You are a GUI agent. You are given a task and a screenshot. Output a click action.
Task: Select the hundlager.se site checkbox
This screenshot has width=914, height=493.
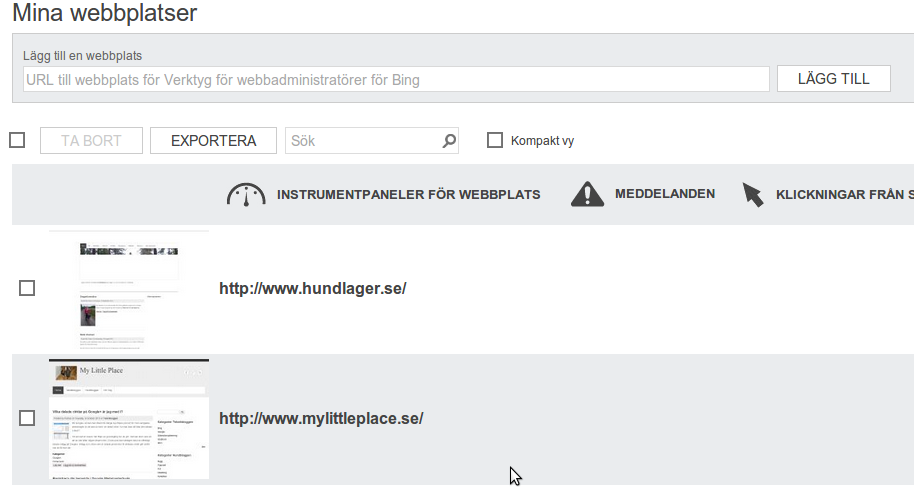point(27,288)
